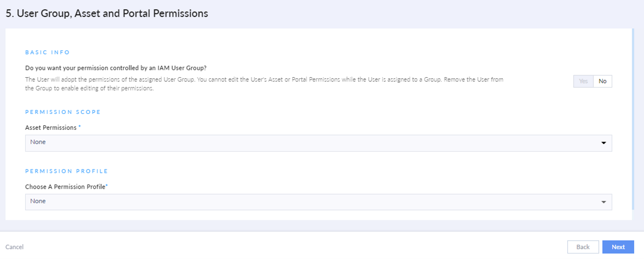Viewport: 644px width, 259px height.
Task: Cancel the user setup wizard
Action: [x=14, y=247]
